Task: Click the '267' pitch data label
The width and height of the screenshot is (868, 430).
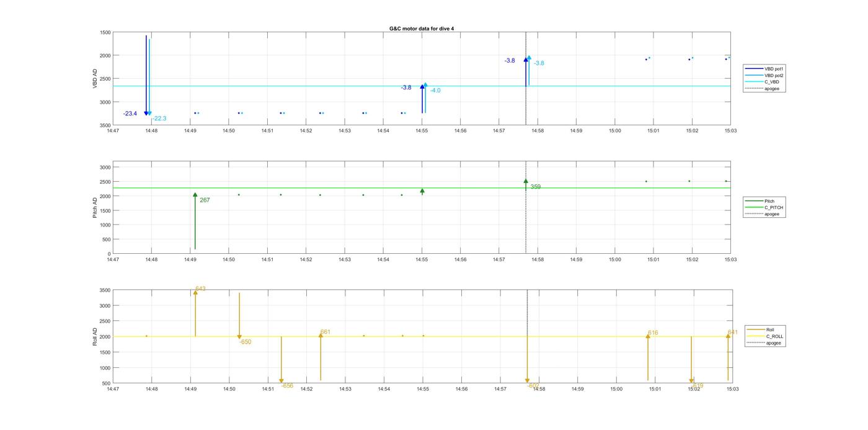Action: (x=205, y=200)
